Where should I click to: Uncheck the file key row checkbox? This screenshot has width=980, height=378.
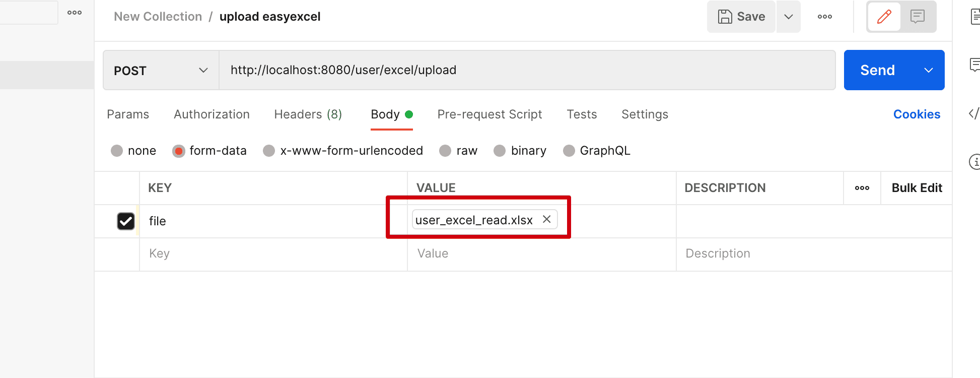tap(126, 221)
